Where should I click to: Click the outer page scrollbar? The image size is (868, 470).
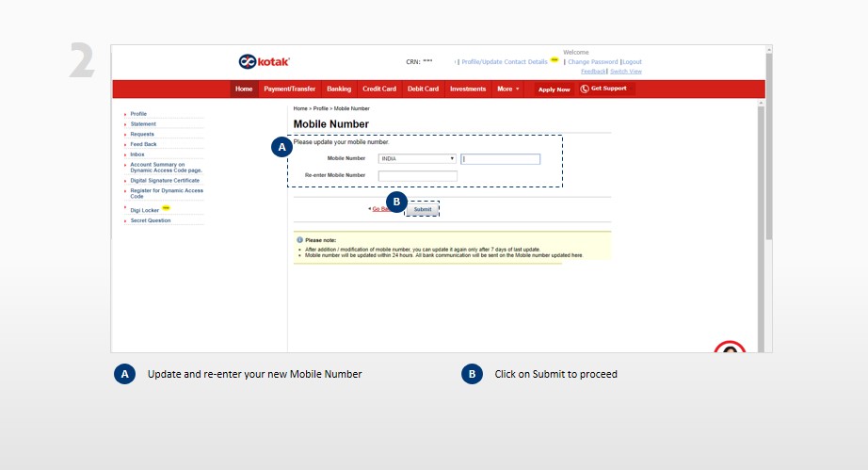pos(768,147)
